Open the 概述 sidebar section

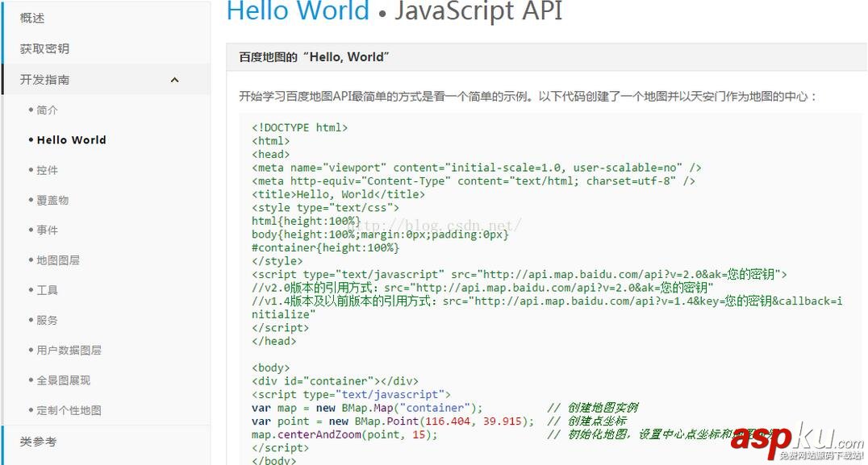32,19
